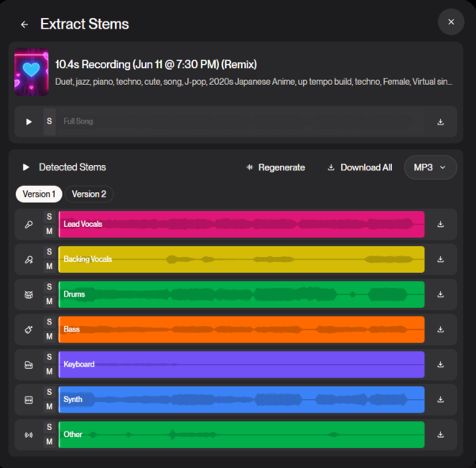
Task: Click the Synth stem icon
Action: (29, 400)
